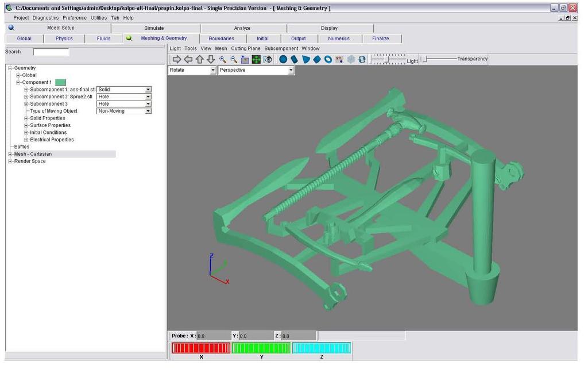This screenshot has width=588, height=369.
Task: Click the Search input field
Action: click(x=51, y=52)
